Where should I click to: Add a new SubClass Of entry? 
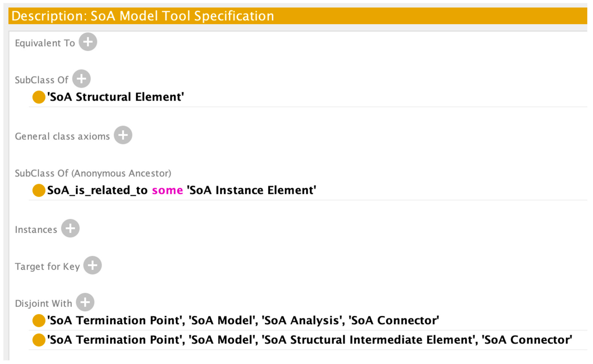pyautogui.click(x=81, y=79)
